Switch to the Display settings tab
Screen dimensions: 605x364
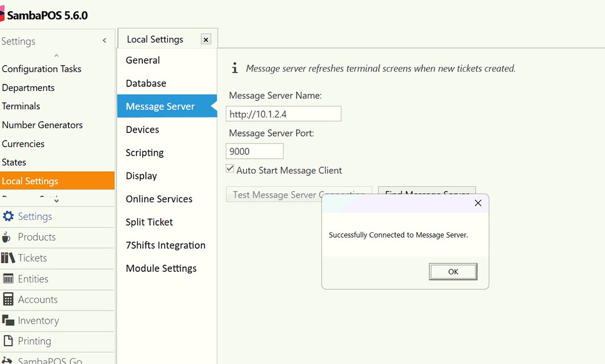(x=142, y=175)
